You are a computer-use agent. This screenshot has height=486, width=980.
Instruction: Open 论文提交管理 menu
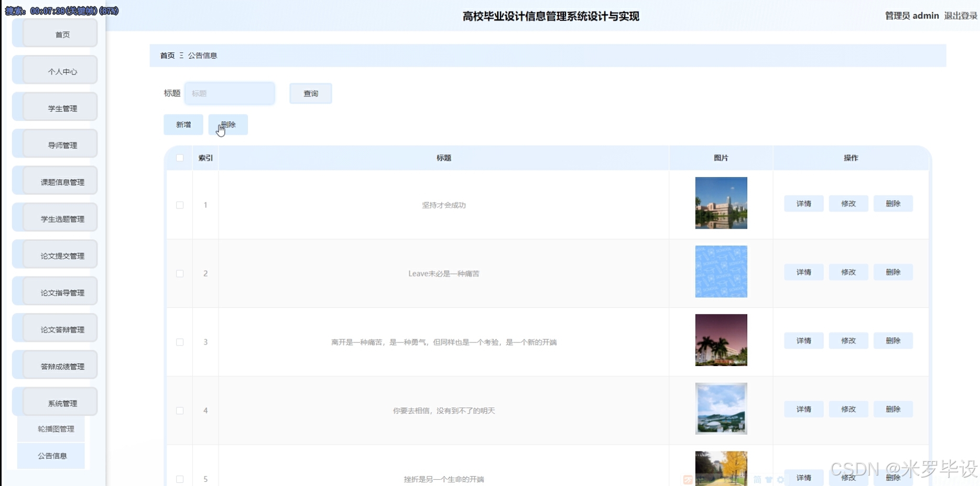pyautogui.click(x=55, y=255)
